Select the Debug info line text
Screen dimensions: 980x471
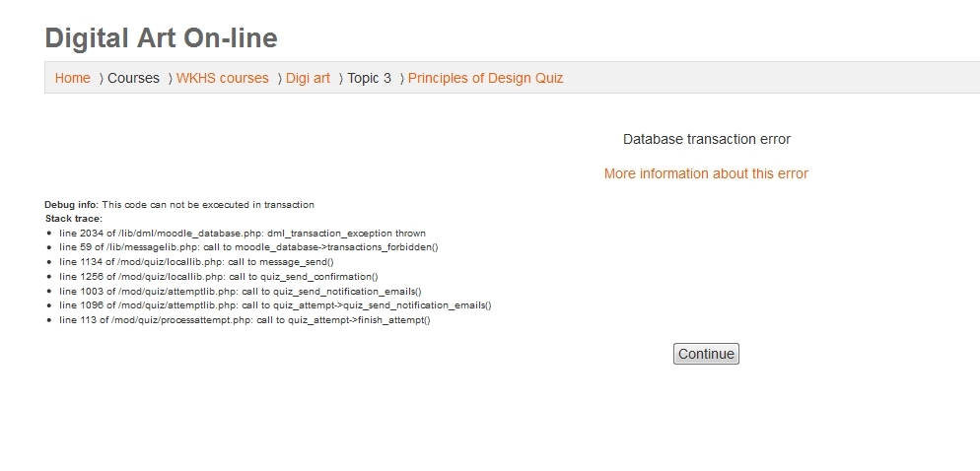(x=179, y=204)
